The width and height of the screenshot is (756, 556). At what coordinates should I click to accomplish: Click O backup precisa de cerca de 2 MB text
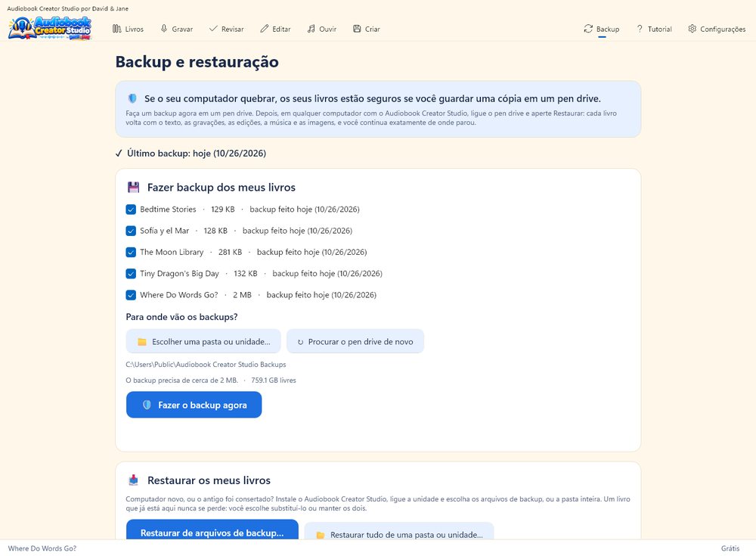click(181, 381)
